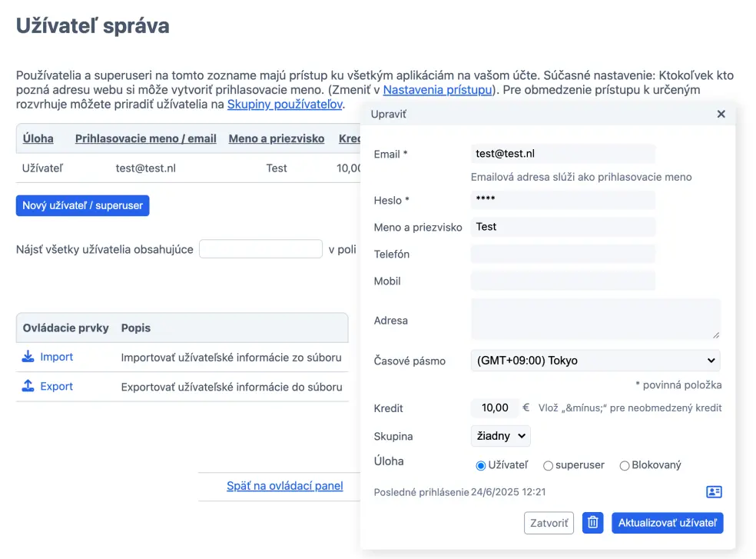This screenshot has height=559, width=756.
Task: Sort by Meno a priezvisko column
Action: (277, 138)
